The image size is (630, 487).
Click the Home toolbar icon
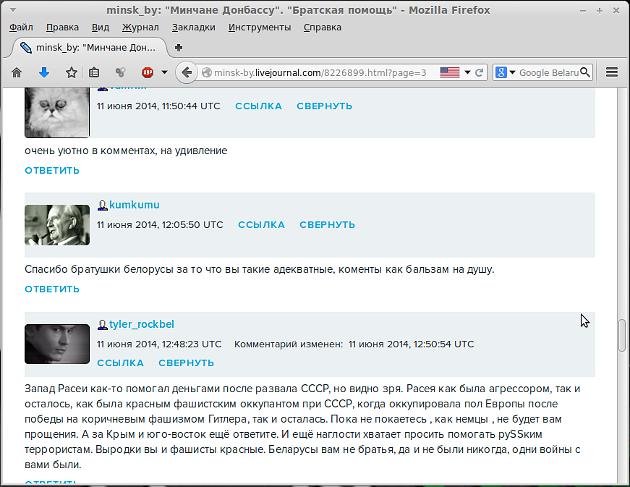pyautogui.click(x=16, y=72)
